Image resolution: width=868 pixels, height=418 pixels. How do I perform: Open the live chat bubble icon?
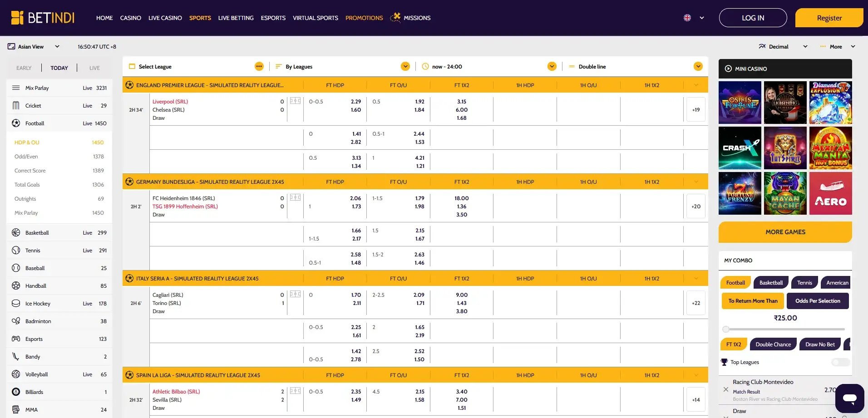tap(849, 398)
